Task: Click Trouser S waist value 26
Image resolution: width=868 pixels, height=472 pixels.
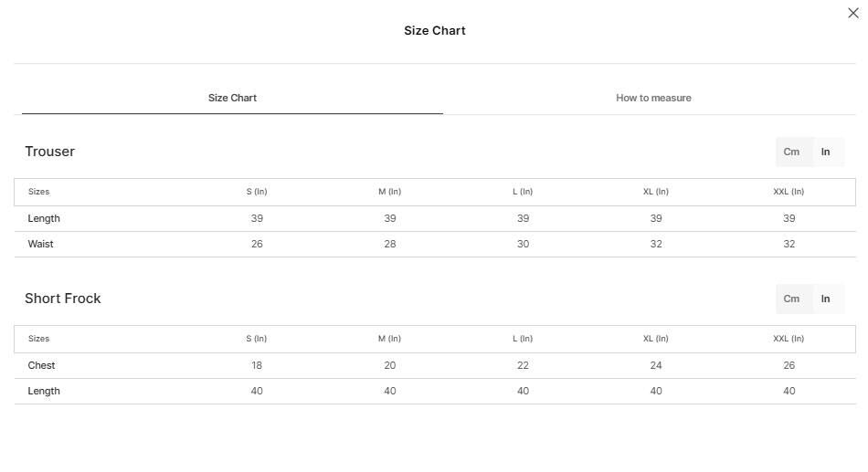Action: (x=257, y=244)
